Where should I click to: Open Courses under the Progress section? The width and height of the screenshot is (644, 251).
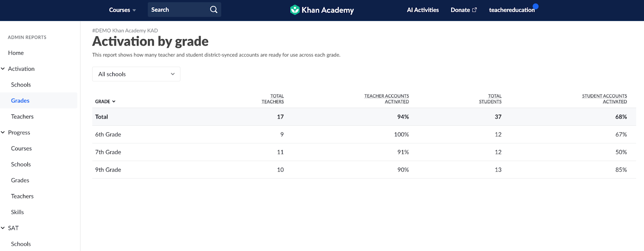21,148
